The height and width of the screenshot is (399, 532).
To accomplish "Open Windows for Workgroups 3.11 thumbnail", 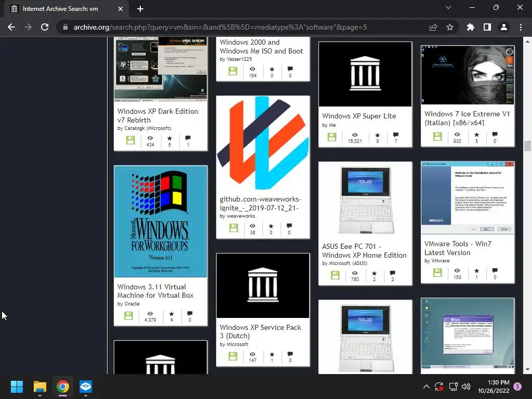I will (x=161, y=221).
